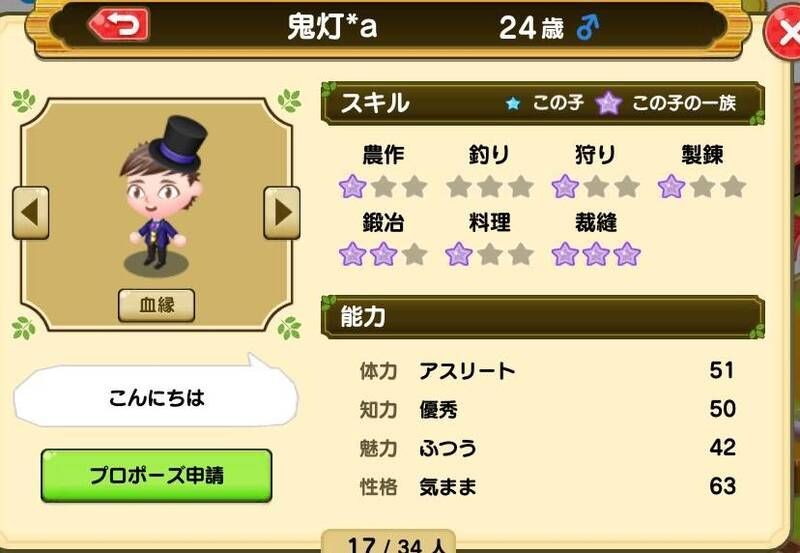Click the purple star under 料理
The width and height of the screenshot is (800, 553).
pos(459,254)
